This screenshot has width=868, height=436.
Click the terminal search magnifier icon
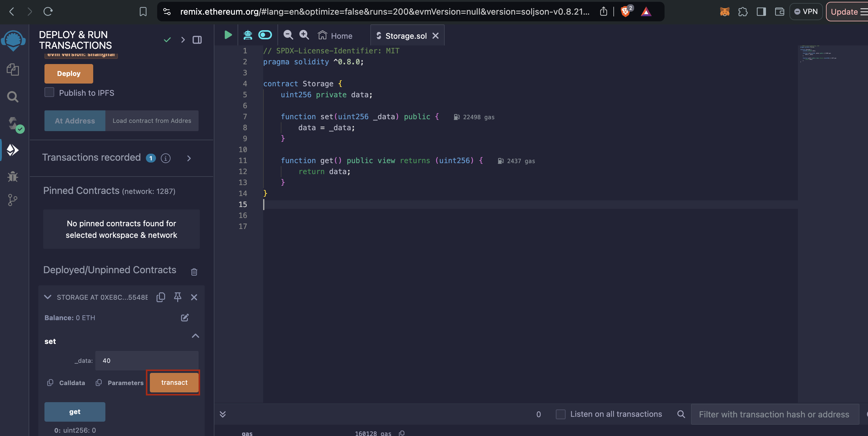pyautogui.click(x=681, y=414)
